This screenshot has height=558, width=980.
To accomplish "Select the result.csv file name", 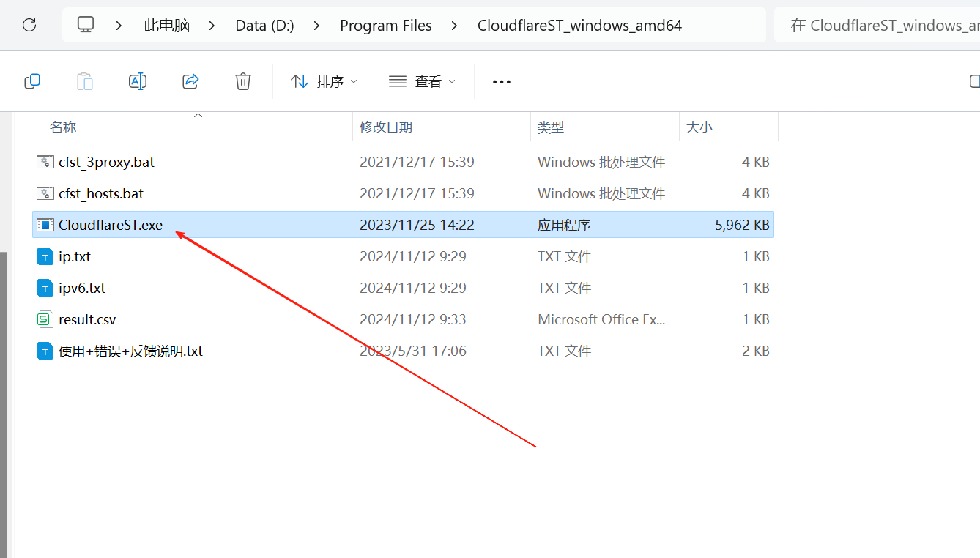I will click(x=87, y=319).
